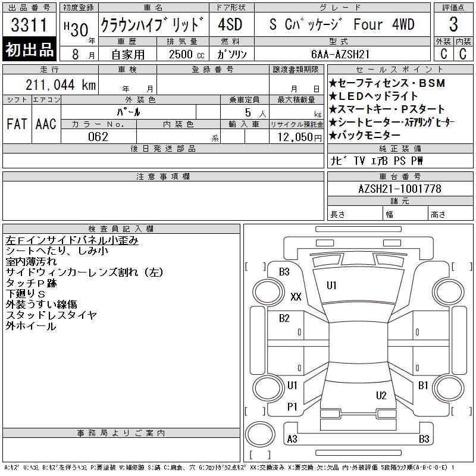Click chassis number AZSH21-1001778
476x476 pixels.
pos(400,189)
